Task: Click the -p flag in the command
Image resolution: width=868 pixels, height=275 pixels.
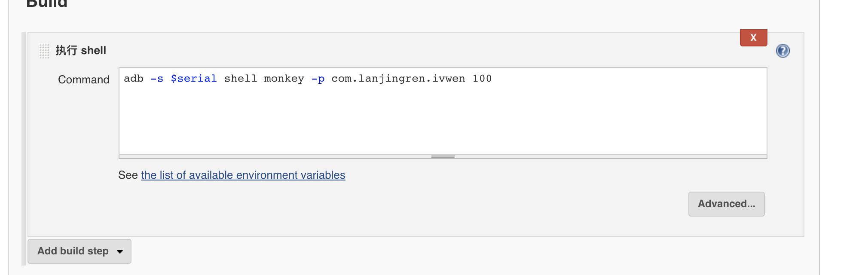Action: (318, 79)
